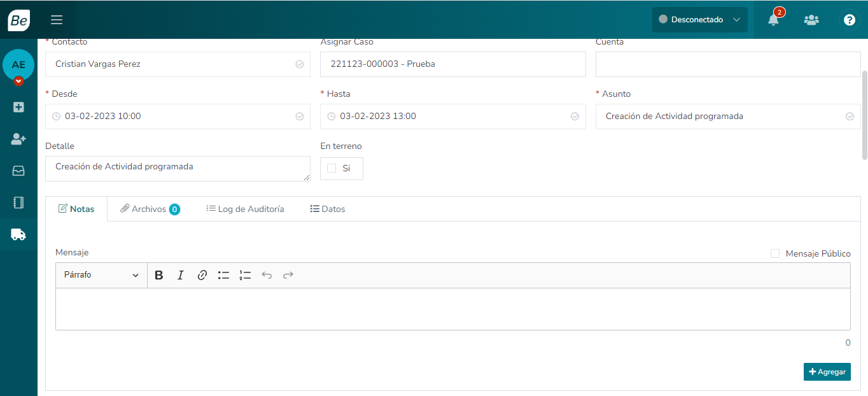Check the En terreno Si checkbox
Viewport: 868px width, 396px height.
[332, 168]
